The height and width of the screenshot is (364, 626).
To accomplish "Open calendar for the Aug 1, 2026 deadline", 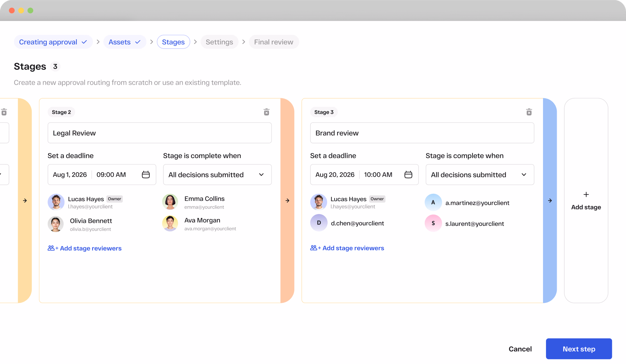I will 146,174.
